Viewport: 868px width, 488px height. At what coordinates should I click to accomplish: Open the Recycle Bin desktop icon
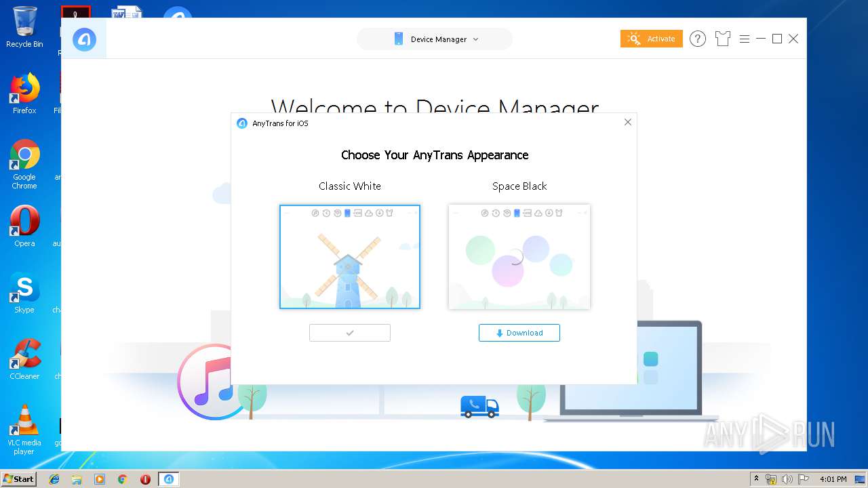point(24,27)
